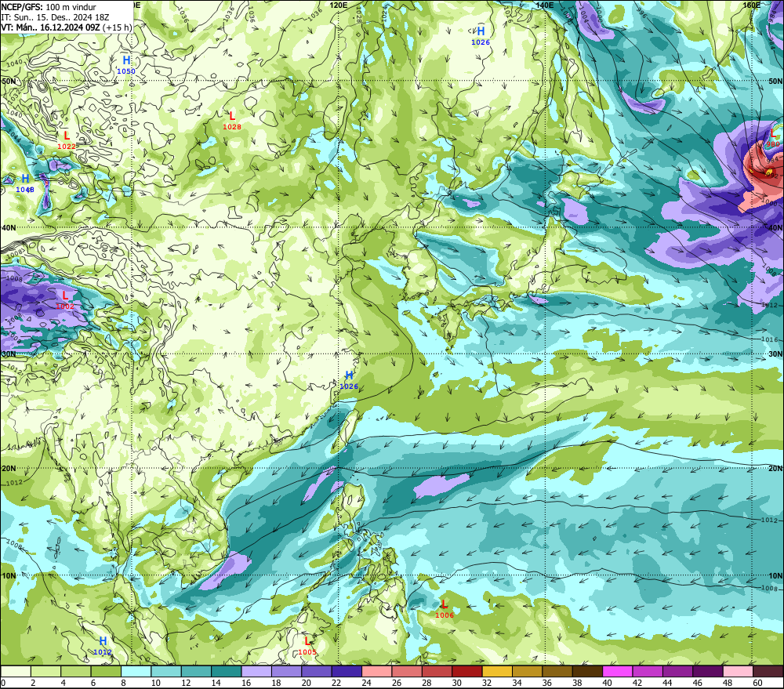Image resolution: width=784 pixels, height=689 pixels.
Task: Click the L 1022 low pressure marker
Action: coord(67,140)
